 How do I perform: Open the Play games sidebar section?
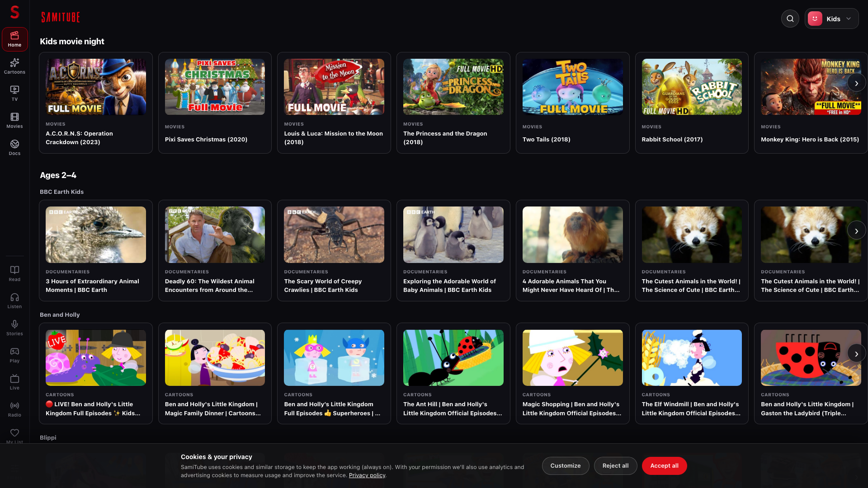pyautogui.click(x=14, y=355)
